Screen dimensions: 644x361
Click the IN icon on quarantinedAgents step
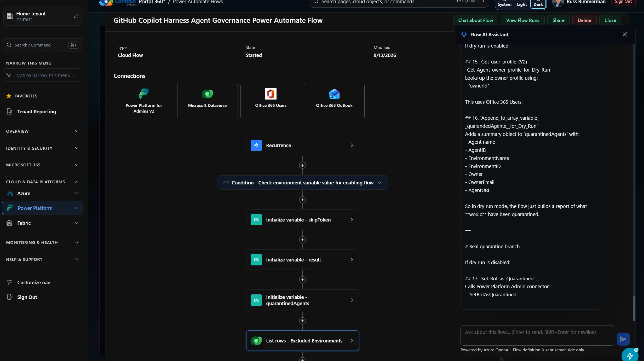pyautogui.click(x=256, y=300)
